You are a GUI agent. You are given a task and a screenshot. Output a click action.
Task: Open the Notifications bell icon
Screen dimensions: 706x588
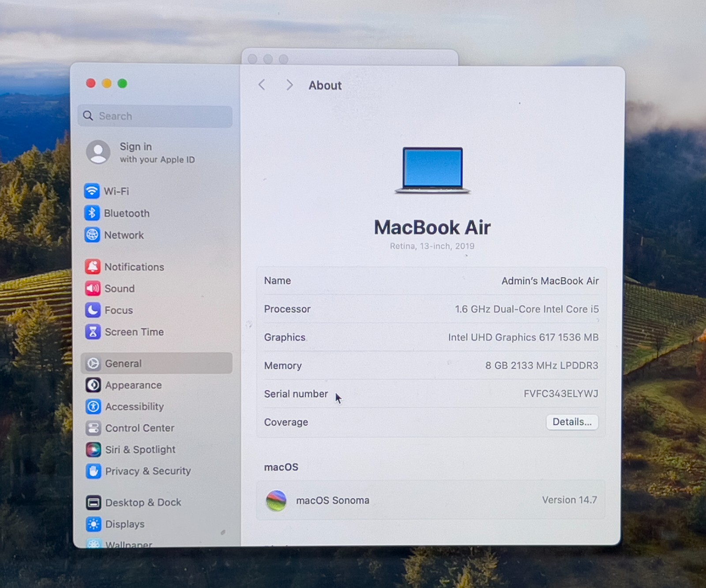tap(93, 267)
